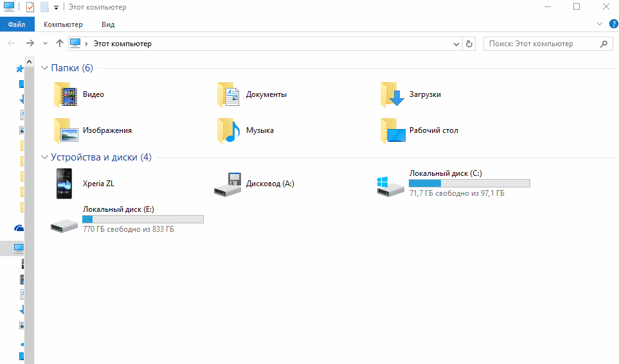Open the Рабочий стол folder icon
Screen dimensions: 619x364
pos(393,130)
